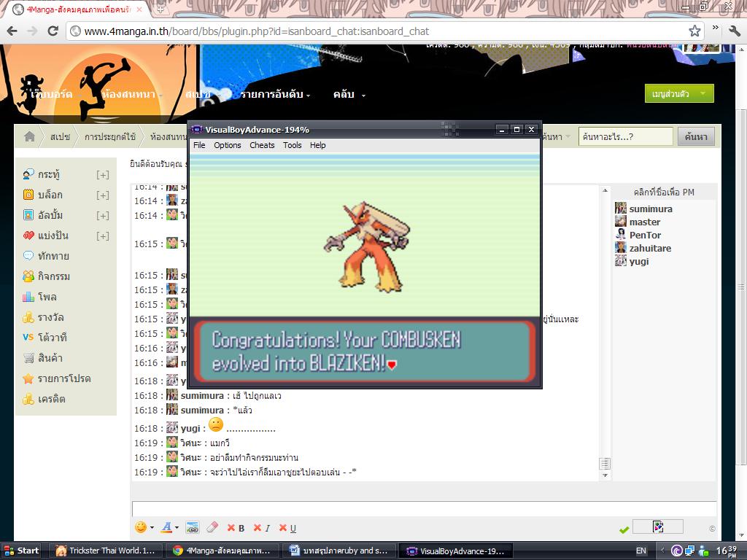
Task: Open the Windows Start button
Action: [21, 551]
